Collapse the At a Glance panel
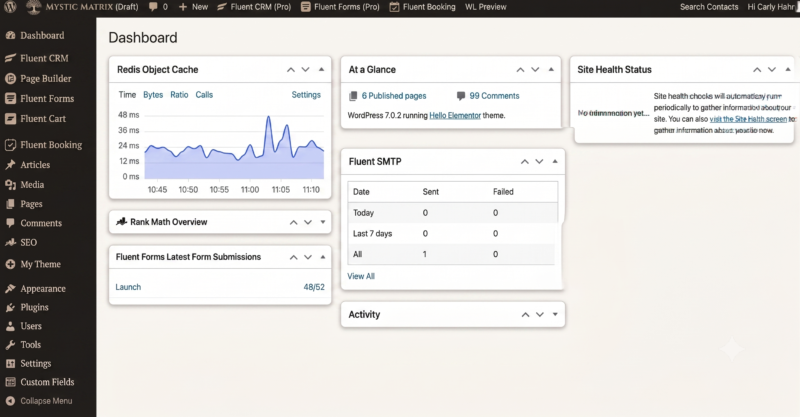Viewport: 800px width, 417px height. (551, 69)
